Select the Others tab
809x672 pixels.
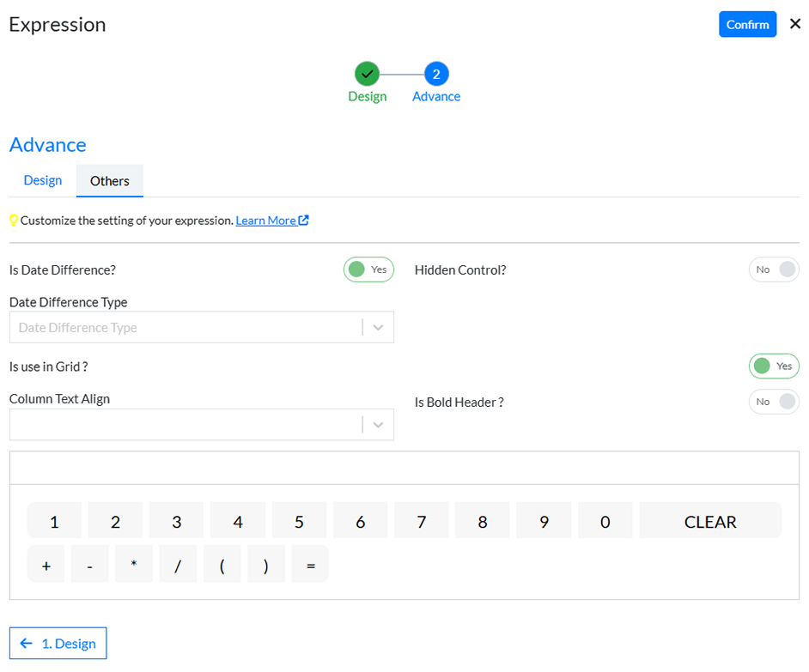click(x=110, y=181)
